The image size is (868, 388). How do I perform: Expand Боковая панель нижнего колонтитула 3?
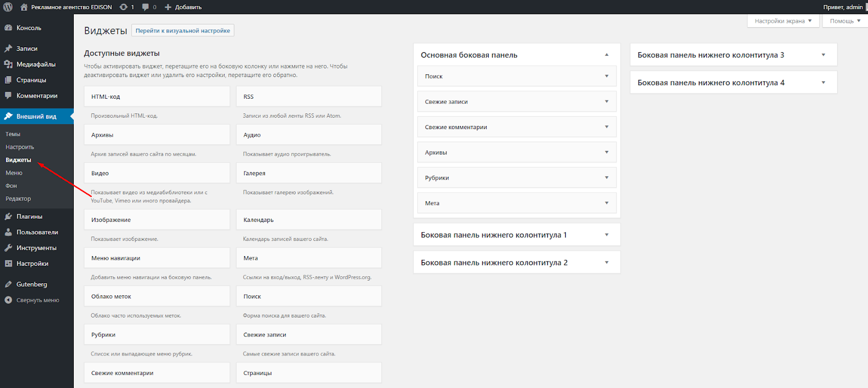pyautogui.click(x=824, y=55)
